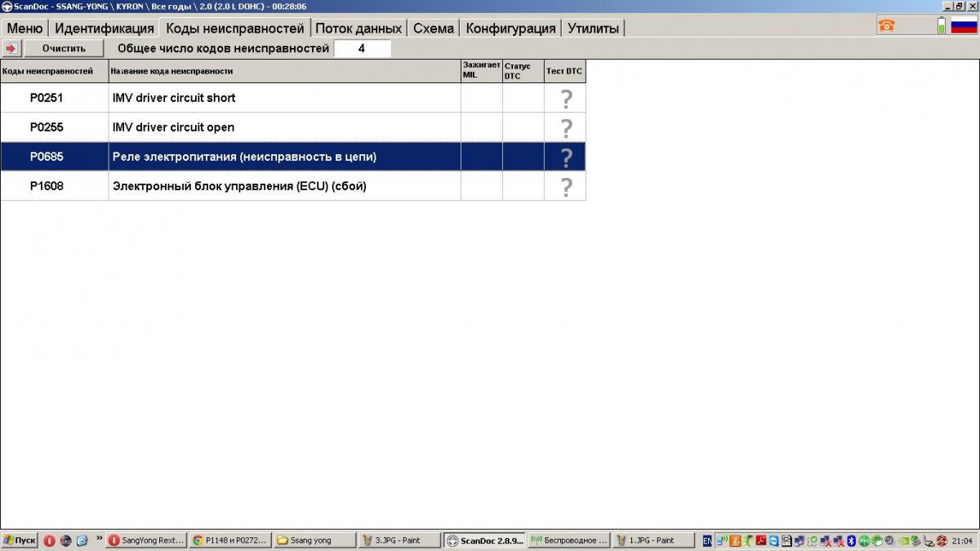Run DTC test for P0685 question mark
This screenshot has height=551, width=980.
coord(565,157)
